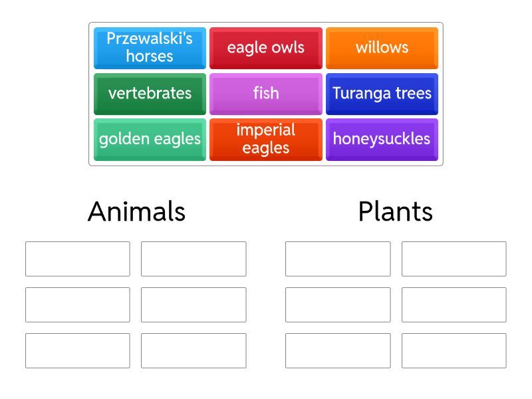Screen dimensions: 532x399
Task: Select the bottom-left Plants drop slot
Action: coord(338,350)
